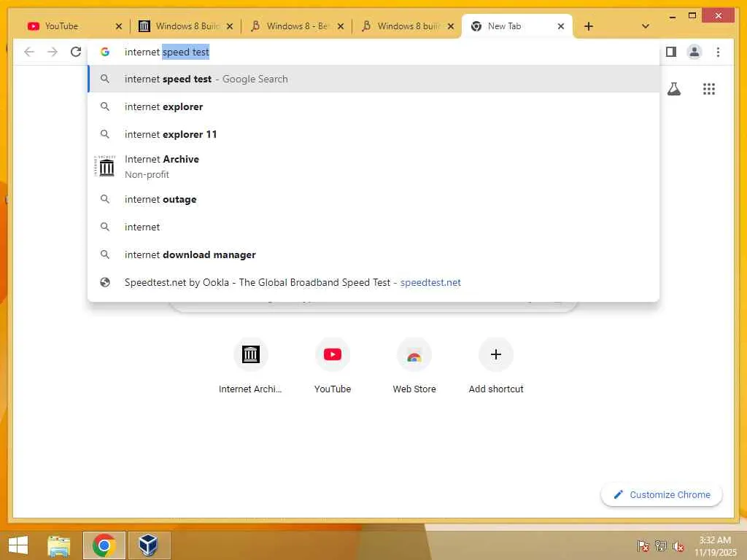Open the Web Store shortcut tile
Image resolution: width=747 pixels, height=560 pixels.
coord(414,366)
